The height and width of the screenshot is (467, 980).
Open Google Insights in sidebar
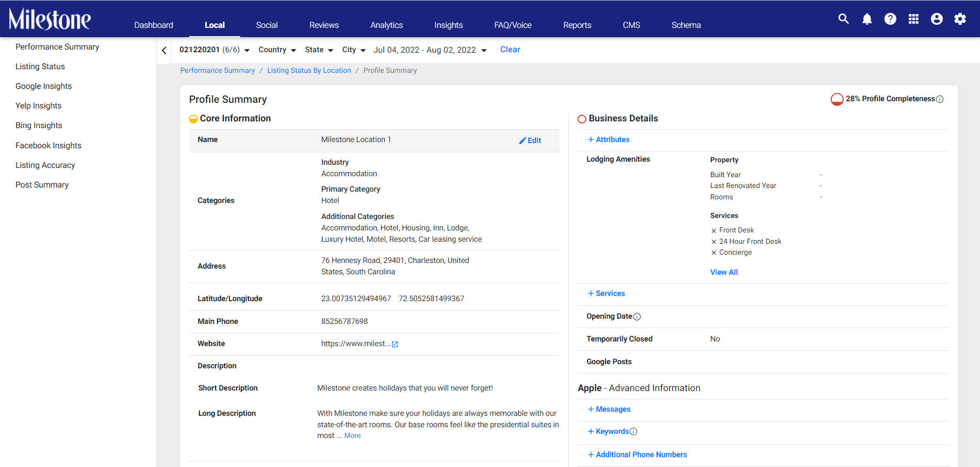click(43, 86)
